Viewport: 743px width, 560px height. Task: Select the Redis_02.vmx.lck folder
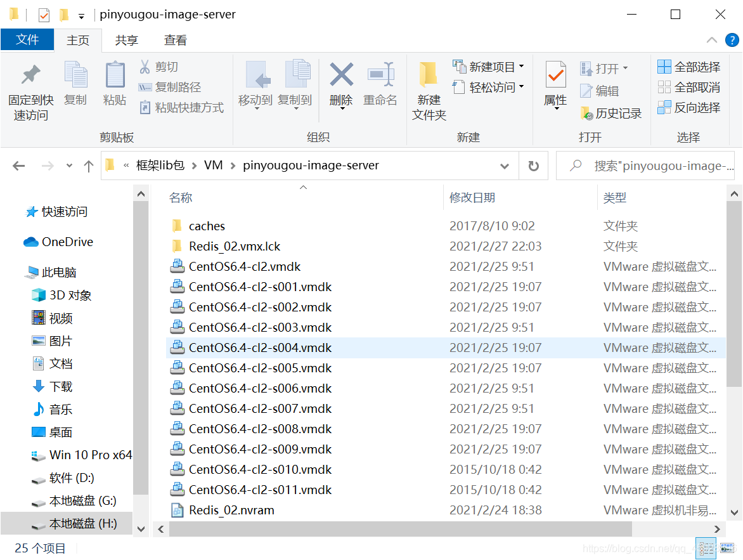click(x=234, y=246)
